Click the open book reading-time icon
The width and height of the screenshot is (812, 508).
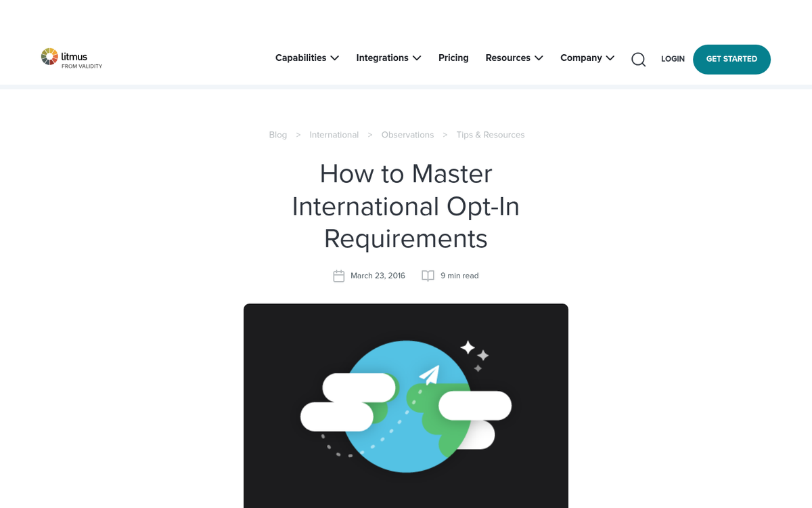428,276
